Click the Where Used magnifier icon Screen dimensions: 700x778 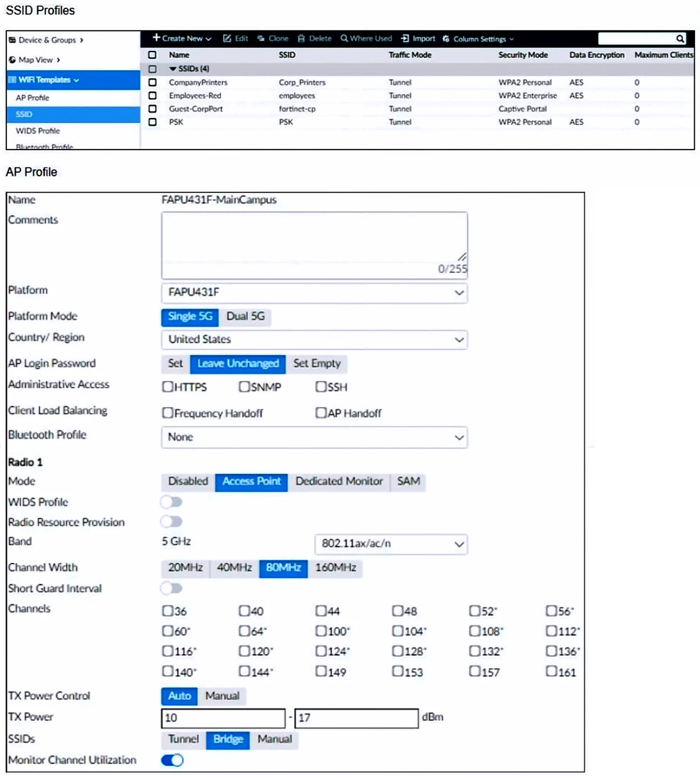(344, 39)
